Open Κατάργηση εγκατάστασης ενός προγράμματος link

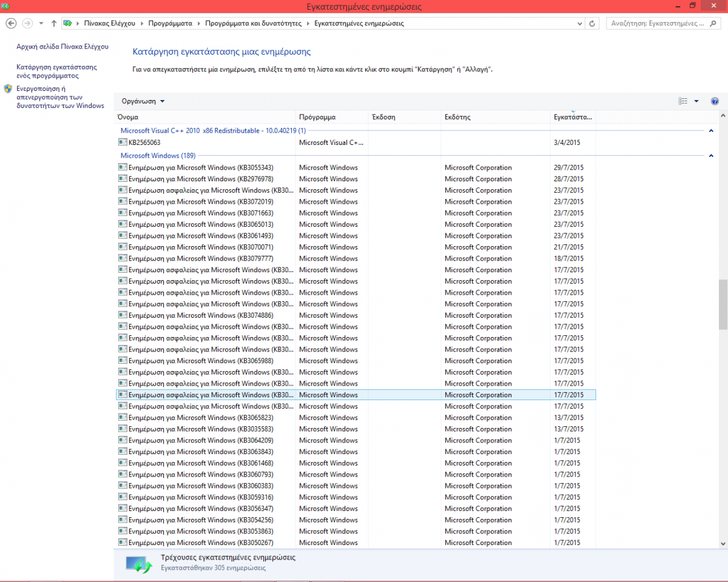point(56,72)
